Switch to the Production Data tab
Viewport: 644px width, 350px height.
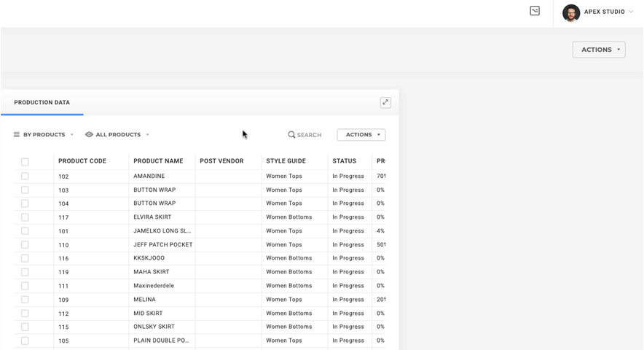point(42,103)
